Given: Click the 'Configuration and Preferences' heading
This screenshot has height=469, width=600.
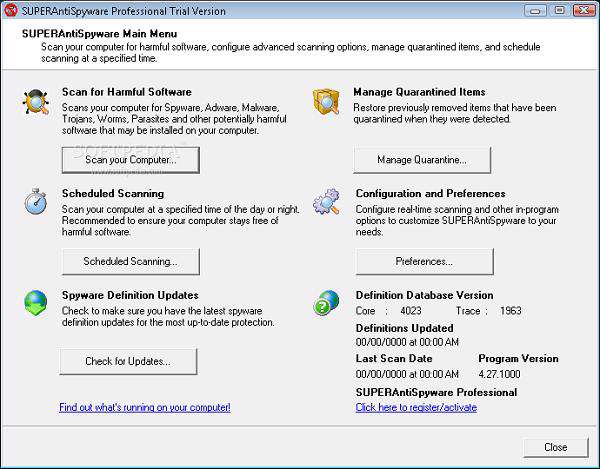Looking at the screenshot, I should pyautogui.click(x=430, y=194).
